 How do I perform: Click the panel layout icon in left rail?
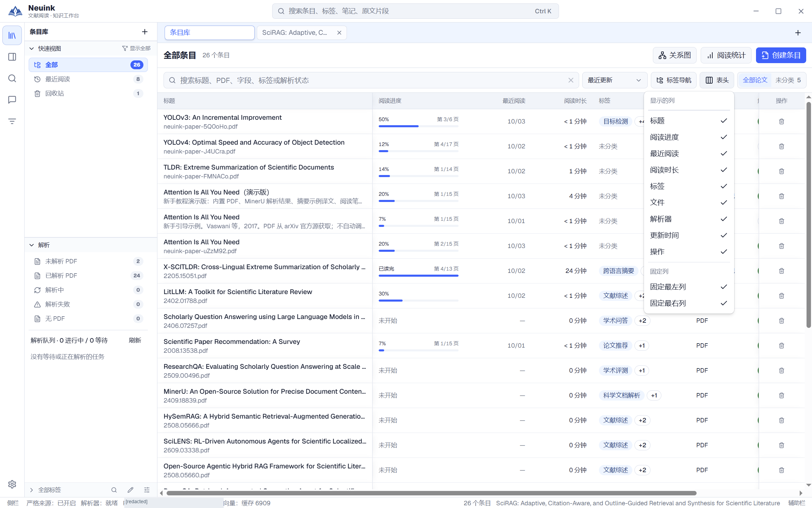[x=12, y=57]
